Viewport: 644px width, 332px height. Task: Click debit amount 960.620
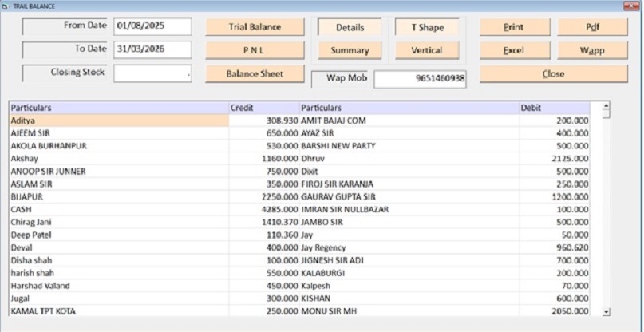point(572,247)
